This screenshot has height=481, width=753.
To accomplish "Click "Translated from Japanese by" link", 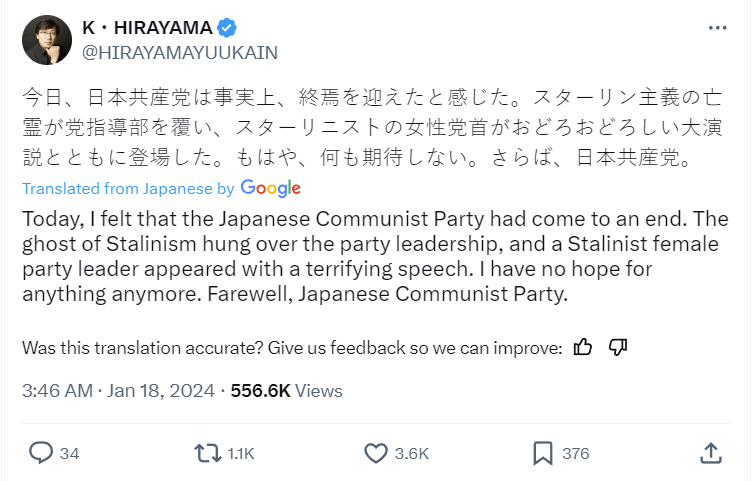I will pos(128,189).
